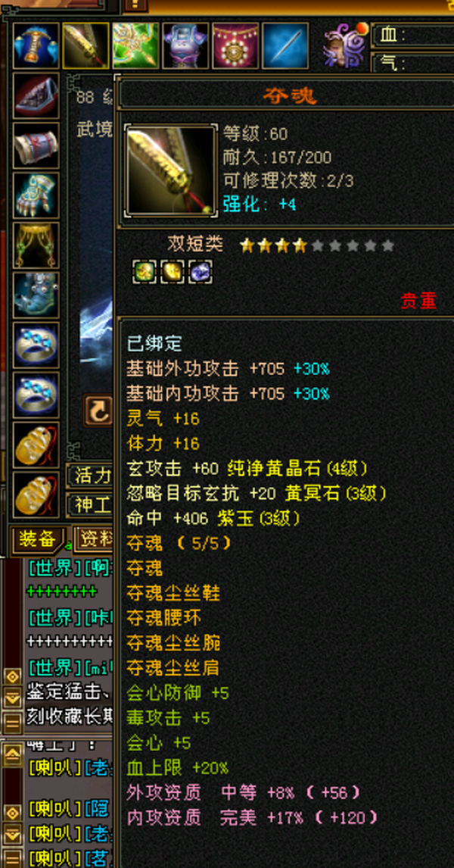Select the white bracer equipment slot
This screenshot has width=454, height=868.
point(36,145)
